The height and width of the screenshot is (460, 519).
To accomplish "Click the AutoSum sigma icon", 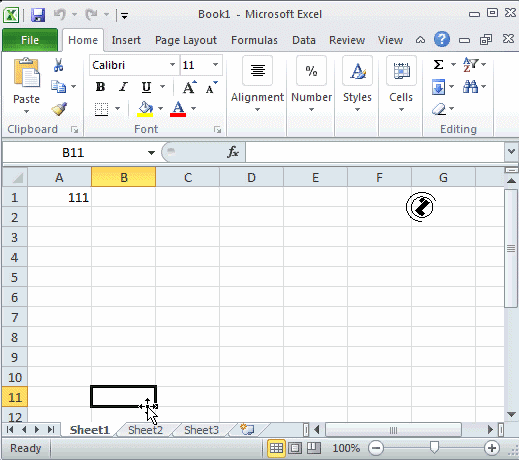I will coord(439,64).
